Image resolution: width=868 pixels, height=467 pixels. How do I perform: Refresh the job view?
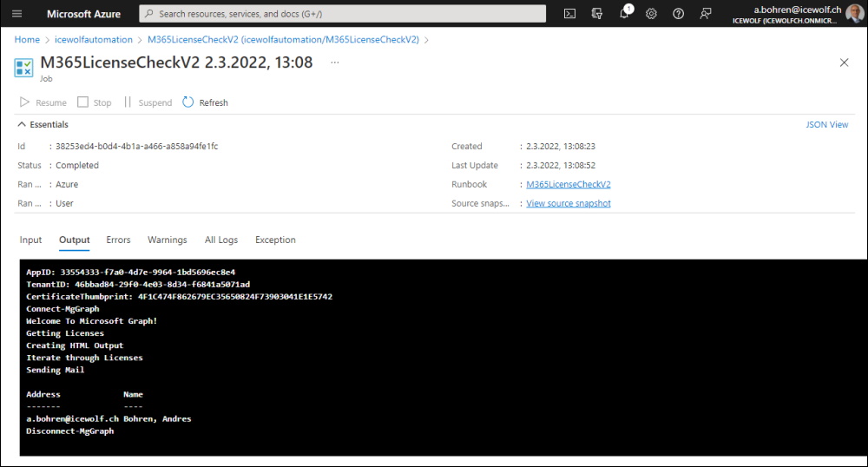click(206, 102)
